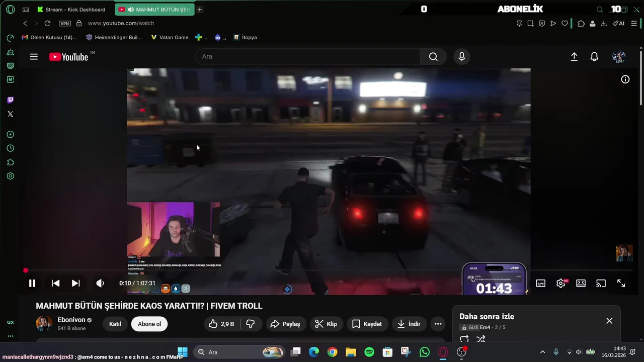Open İtopya bookmark
Image resolution: width=644 pixels, height=362 pixels.
[245, 37]
